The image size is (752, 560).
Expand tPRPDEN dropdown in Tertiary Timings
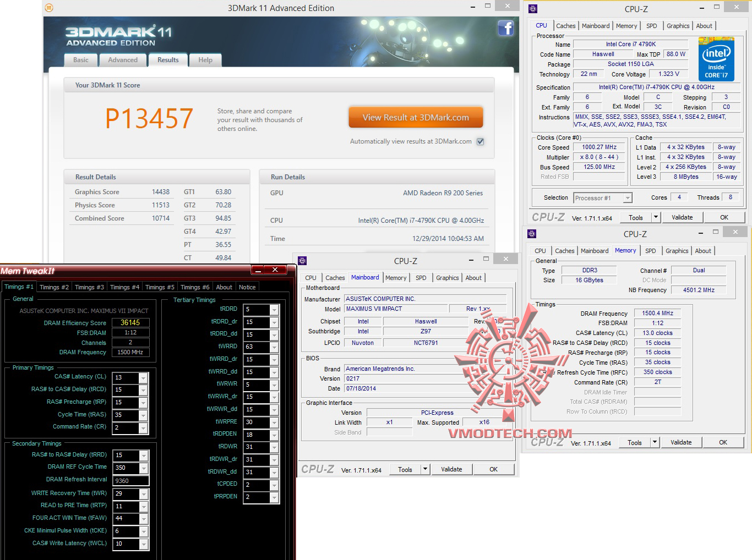coord(274,497)
